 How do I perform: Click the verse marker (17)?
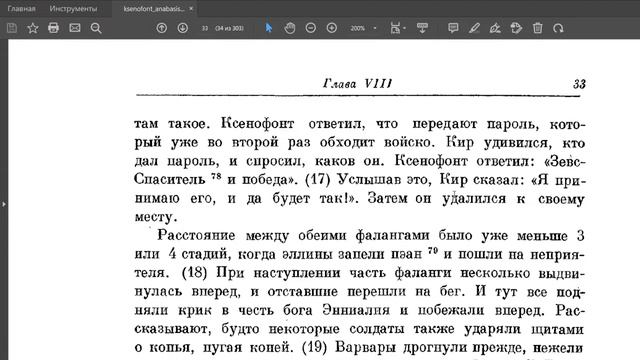[317, 180]
